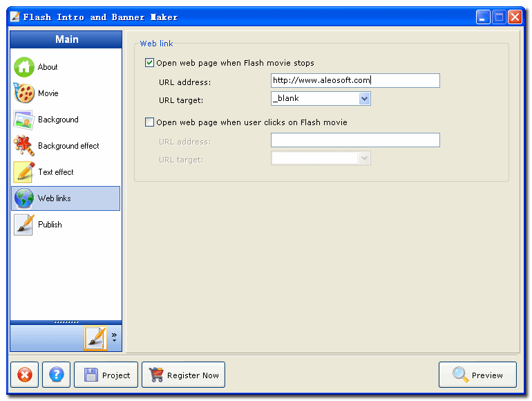Viewport: 532px width, 401px height.
Task: Click the Background effect splash icon
Action: [x=24, y=146]
